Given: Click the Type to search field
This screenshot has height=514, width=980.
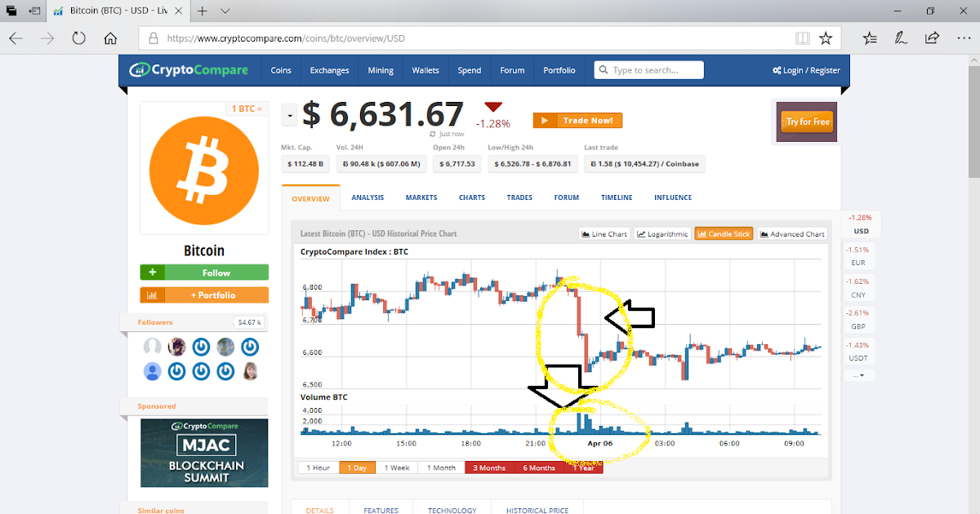Looking at the screenshot, I should tap(649, 70).
